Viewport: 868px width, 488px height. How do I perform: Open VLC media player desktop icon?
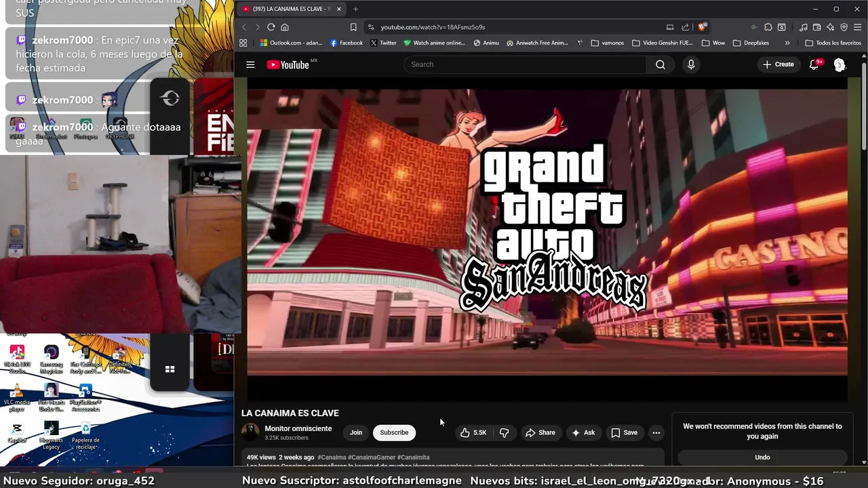tap(17, 397)
